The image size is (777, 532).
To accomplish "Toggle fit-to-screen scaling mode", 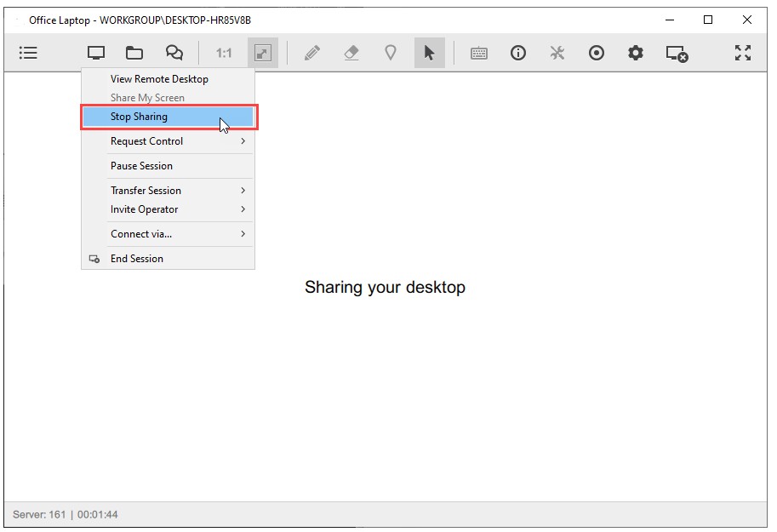I will coord(262,52).
